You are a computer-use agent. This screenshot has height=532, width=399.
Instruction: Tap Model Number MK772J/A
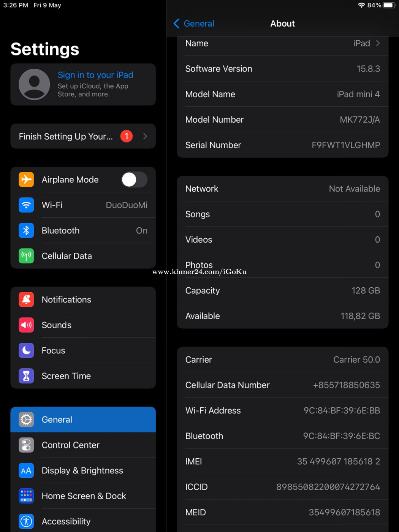tap(283, 120)
